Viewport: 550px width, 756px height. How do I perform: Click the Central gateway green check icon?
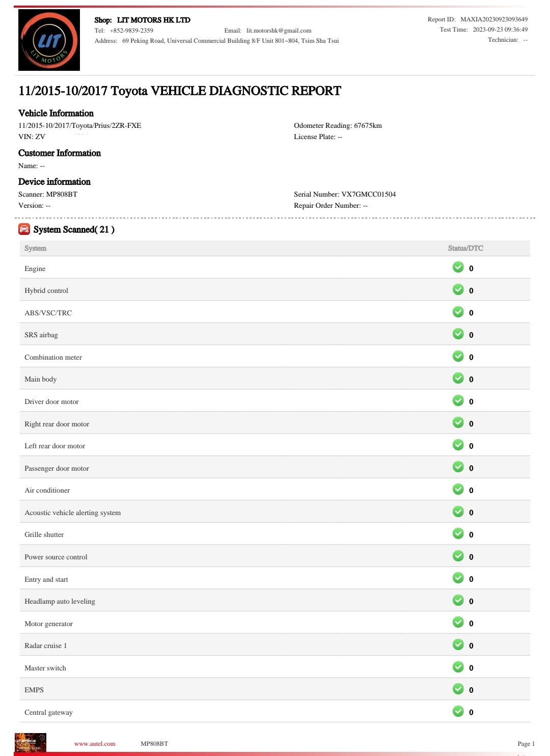[x=458, y=712]
